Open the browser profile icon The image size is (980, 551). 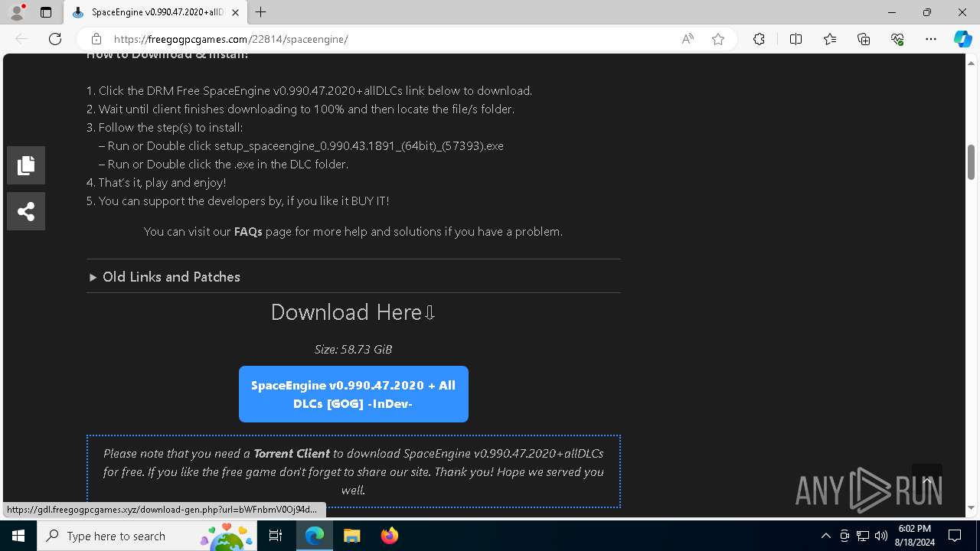pyautogui.click(x=17, y=12)
